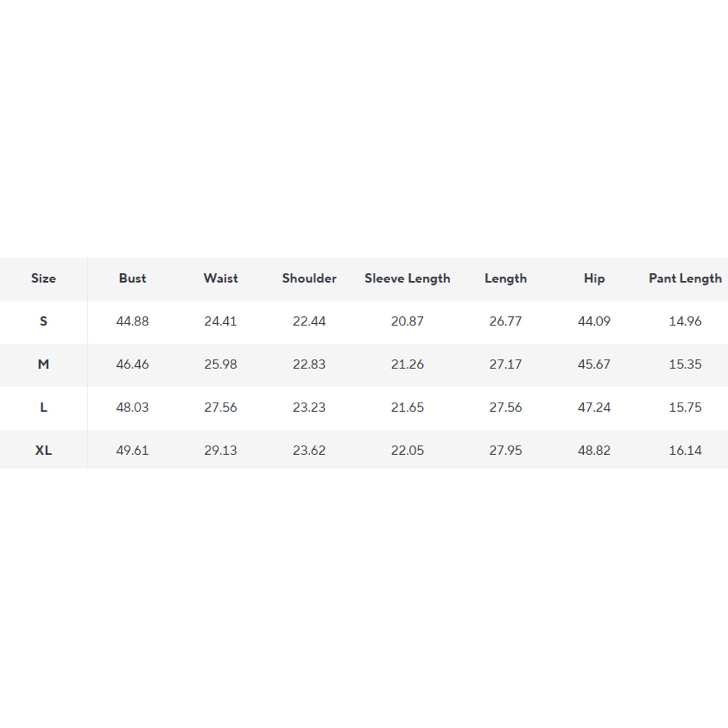This screenshot has width=728, height=728.
Task: Click the Size column header
Action: click(44, 278)
